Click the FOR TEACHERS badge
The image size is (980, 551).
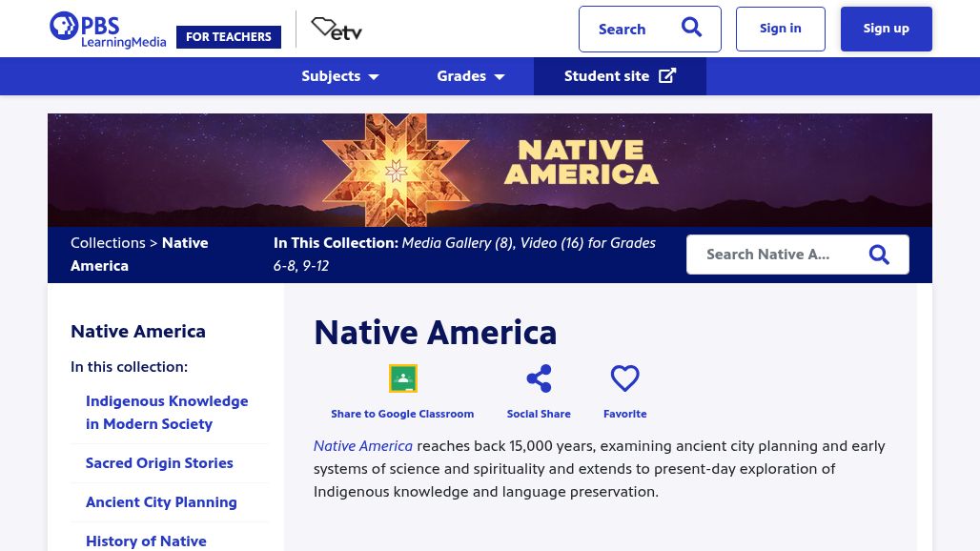tap(229, 37)
